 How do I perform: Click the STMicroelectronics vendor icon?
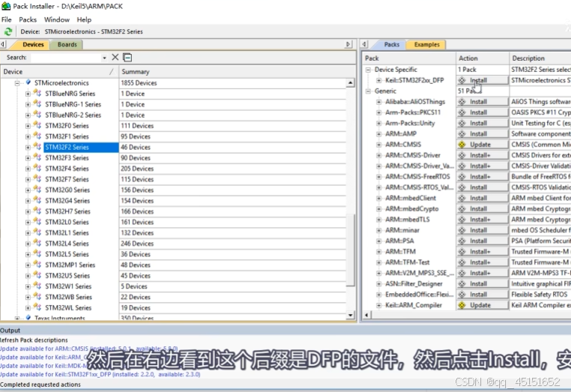[28, 82]
